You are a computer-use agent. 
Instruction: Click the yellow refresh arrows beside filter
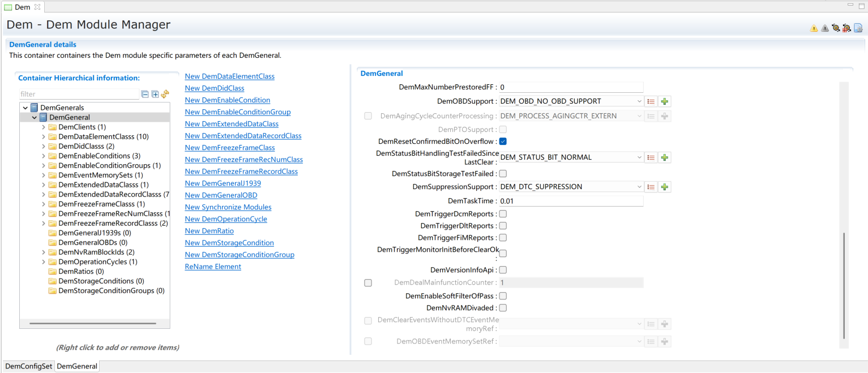tap(165, 95)
